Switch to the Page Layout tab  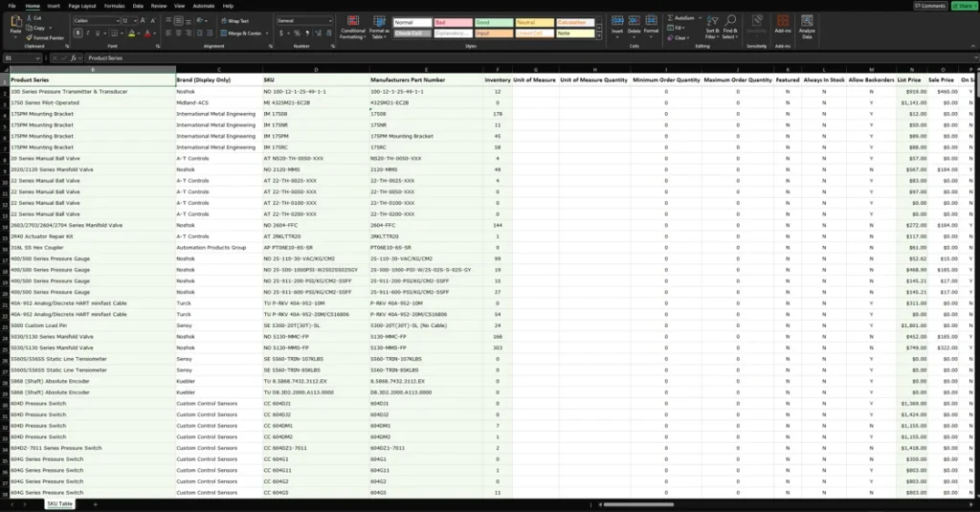81,6
